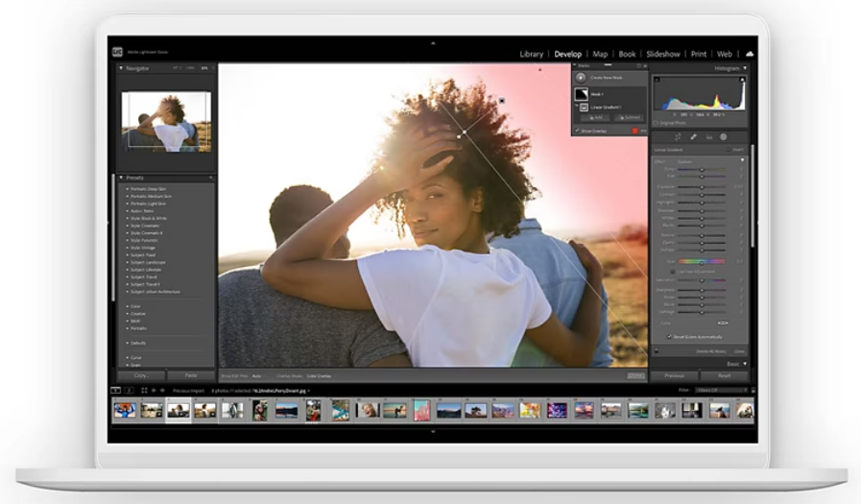Click the cloud sync icon
This screenshot has height=504, width=861.
750,54
